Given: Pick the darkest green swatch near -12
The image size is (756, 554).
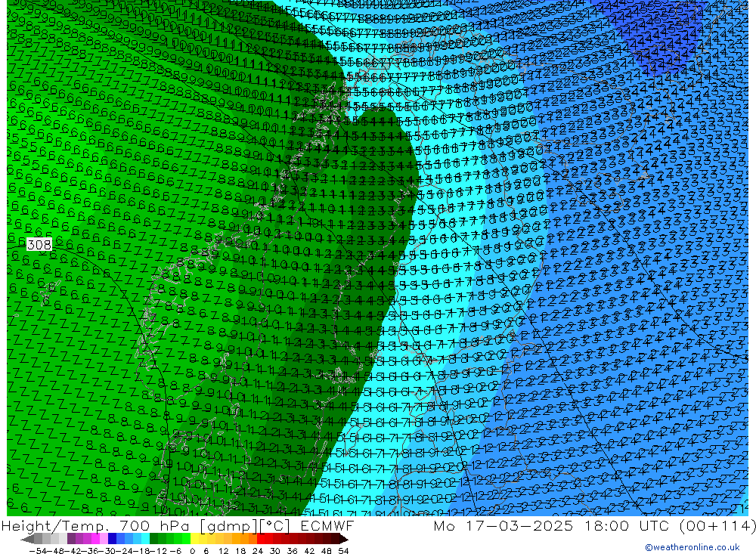Looking at the screenshot, I should [153, 539].
